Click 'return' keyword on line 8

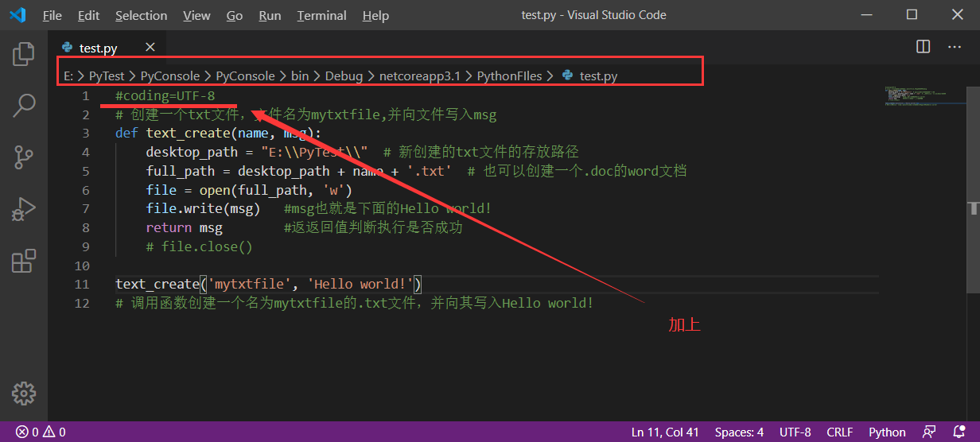pyautogui.click(x=169, y=228)
